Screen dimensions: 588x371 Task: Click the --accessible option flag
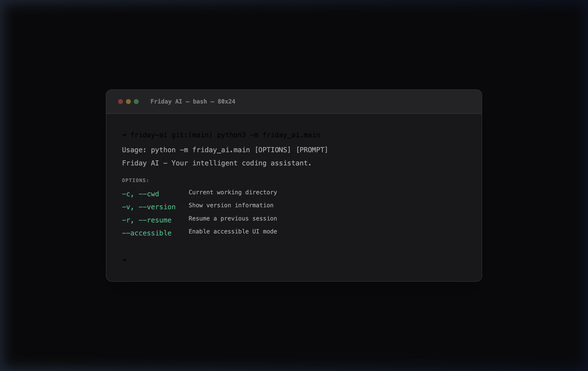pos(147,233)
